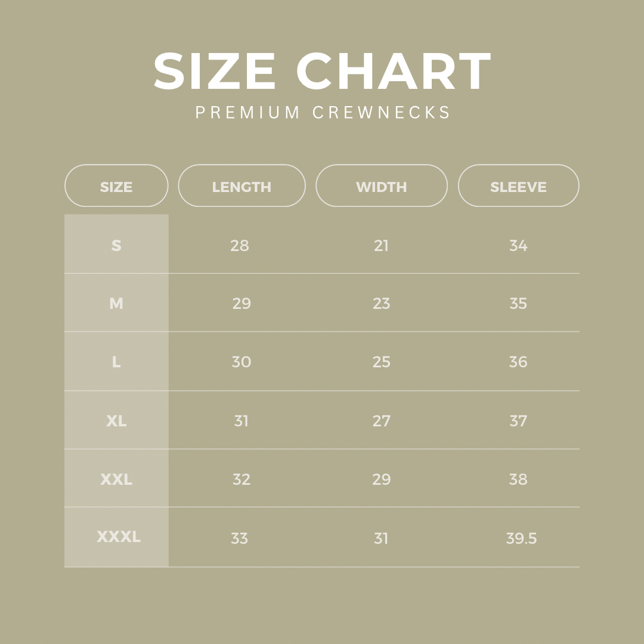Click the PREMIUM CREWNECKS subtitle
The height and width of the screenshot is (644, 644).
click(323, 113)
